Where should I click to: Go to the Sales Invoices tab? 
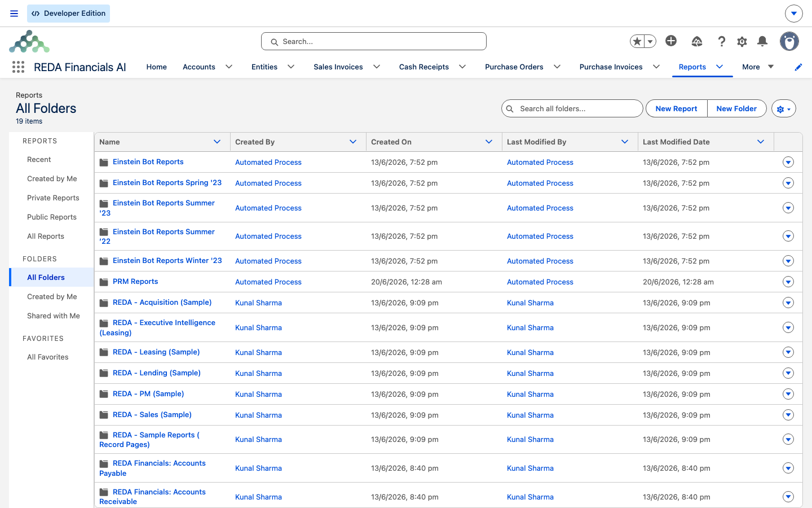point(338,67)
